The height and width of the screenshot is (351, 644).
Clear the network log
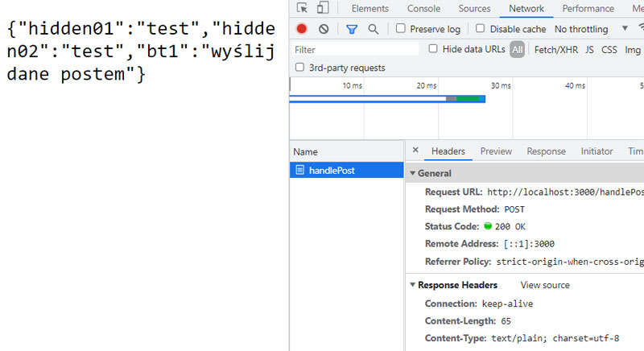coord(324,29)
